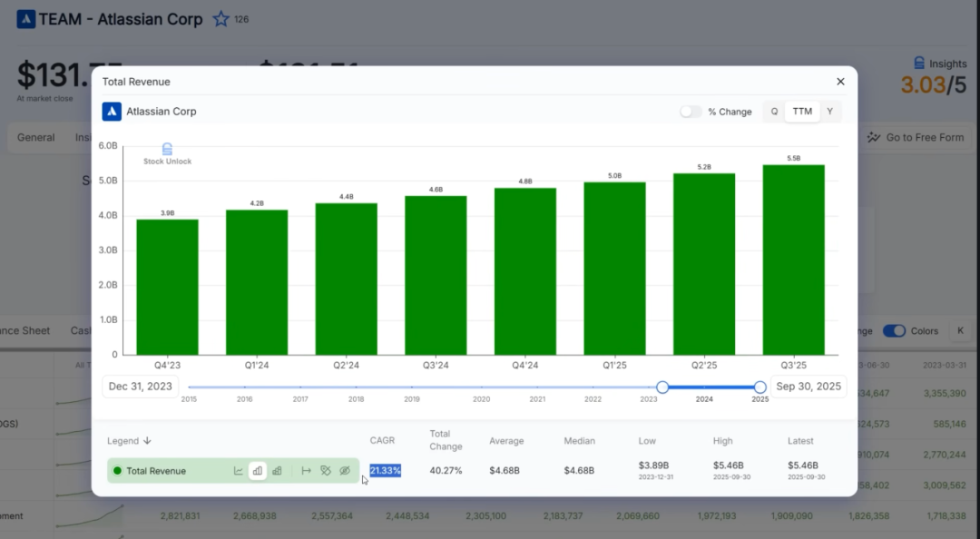Switch the series to line chart view
The height and width of the screenshot is (539, 980).
pyautogui.click(x=239, y=471)
